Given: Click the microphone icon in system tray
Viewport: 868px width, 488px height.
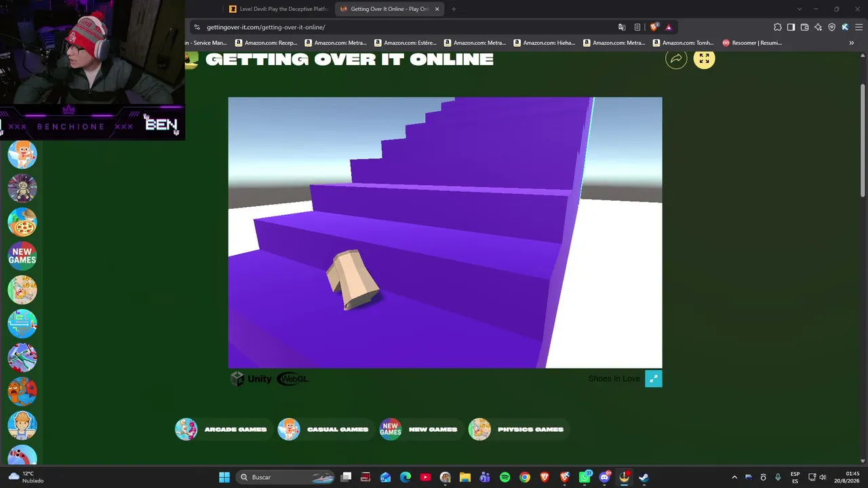Looking at the screenshot, I should tap(778, 477).
